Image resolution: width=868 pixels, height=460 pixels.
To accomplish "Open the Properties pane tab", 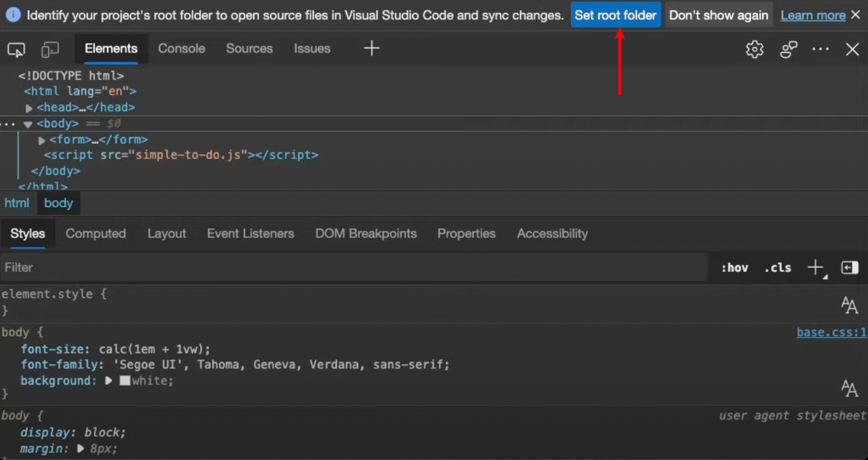I will [466, 233].
